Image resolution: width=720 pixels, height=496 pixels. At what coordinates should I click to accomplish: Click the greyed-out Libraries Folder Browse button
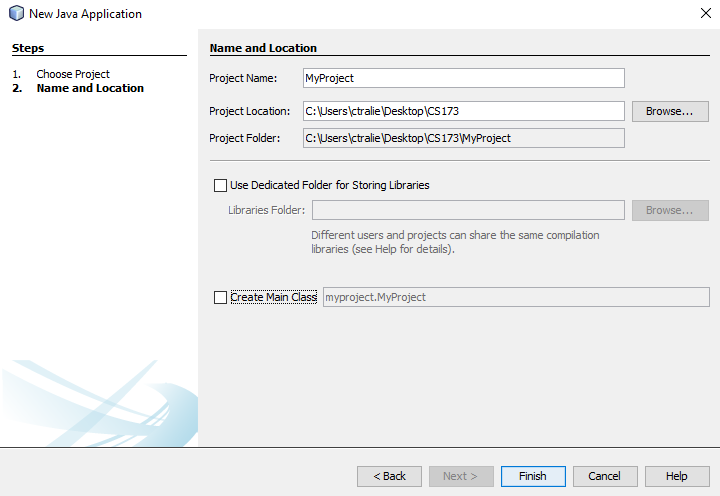point(670,210)
